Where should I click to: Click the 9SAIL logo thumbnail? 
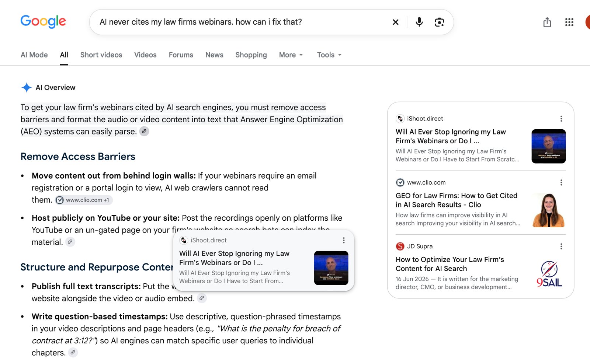pyautogui.click(x=549, y=274)
